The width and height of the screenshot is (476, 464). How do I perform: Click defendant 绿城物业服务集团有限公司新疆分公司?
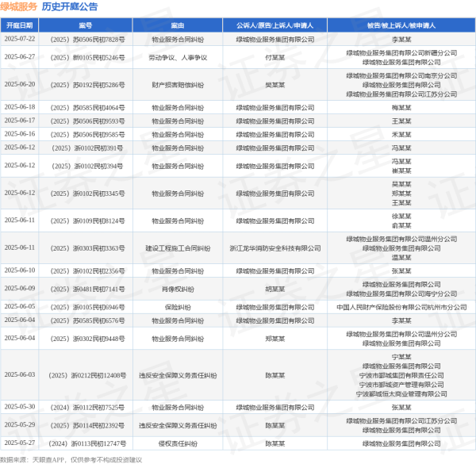point(401,53)
